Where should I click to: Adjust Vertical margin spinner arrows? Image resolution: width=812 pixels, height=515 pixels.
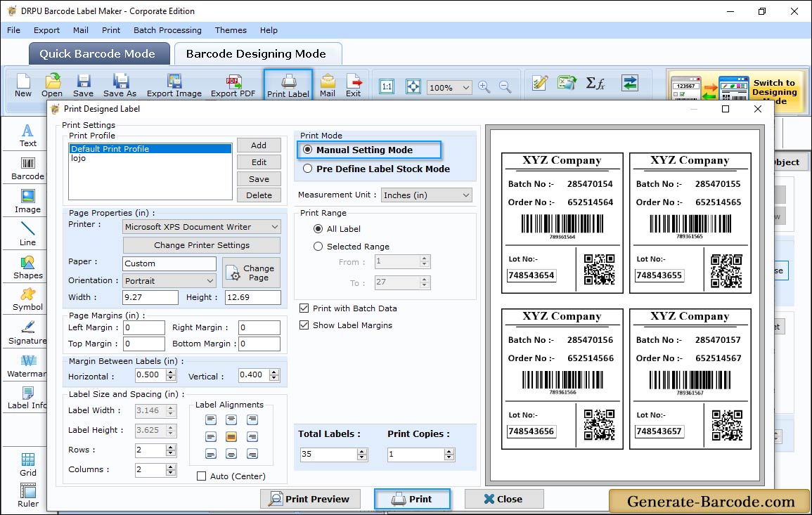tap(274, 375)
